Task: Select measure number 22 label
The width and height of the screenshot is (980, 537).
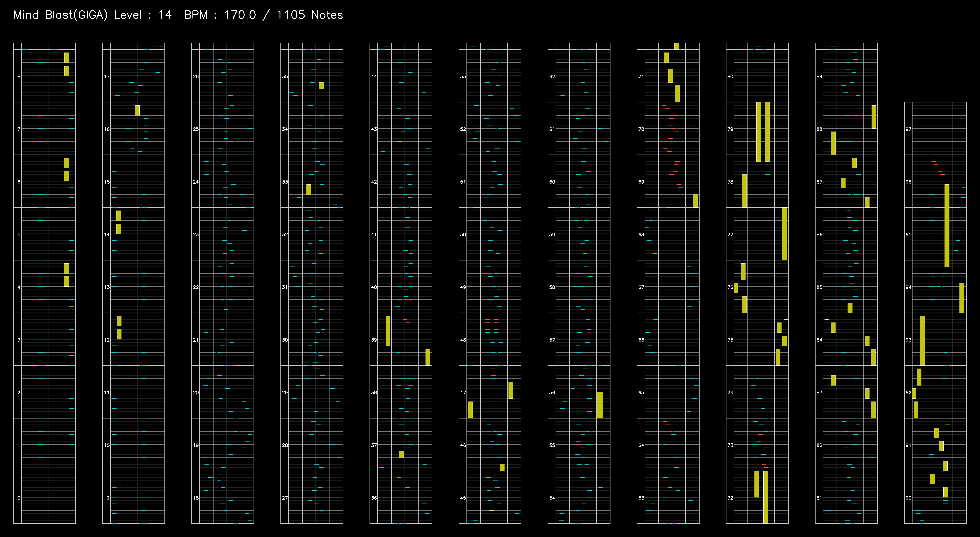Action: pos(196,287)
